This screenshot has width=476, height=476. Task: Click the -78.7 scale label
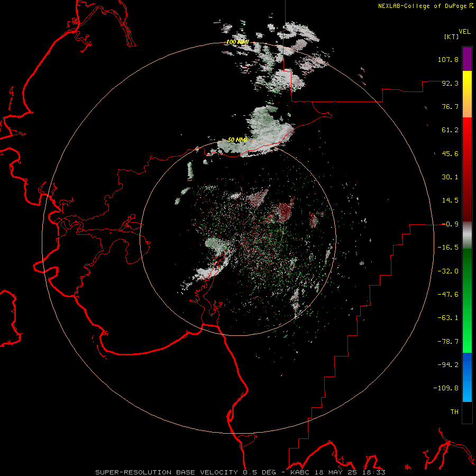click(x=448, y=342)
